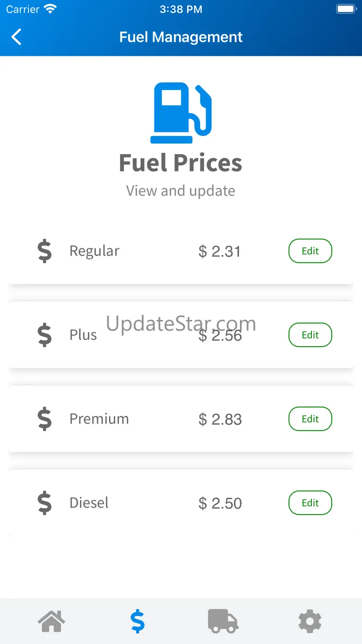Edit the Regular fuel price
Screen dimensions: 362x644
[310, 251]
